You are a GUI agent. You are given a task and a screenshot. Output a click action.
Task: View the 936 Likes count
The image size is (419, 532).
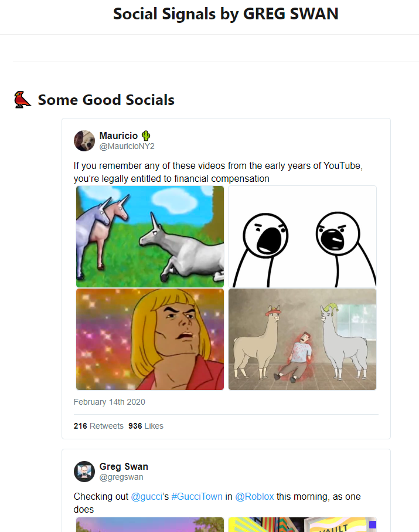coord(146,426)
